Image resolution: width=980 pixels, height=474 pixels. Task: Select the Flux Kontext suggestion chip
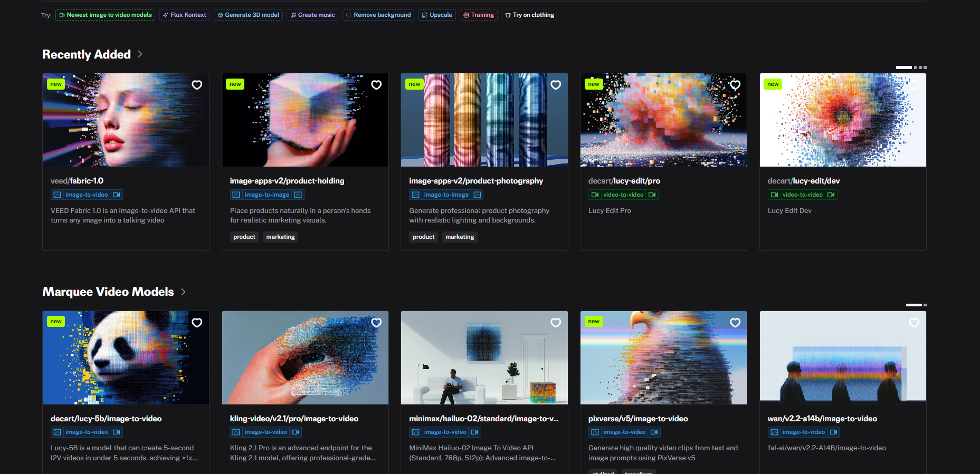pos(185,15)
